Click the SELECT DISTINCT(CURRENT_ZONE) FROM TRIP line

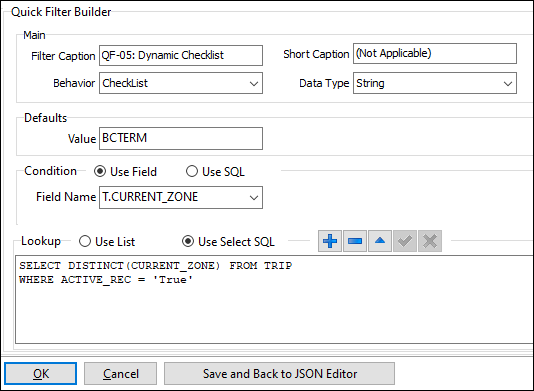tap(156, 265)
